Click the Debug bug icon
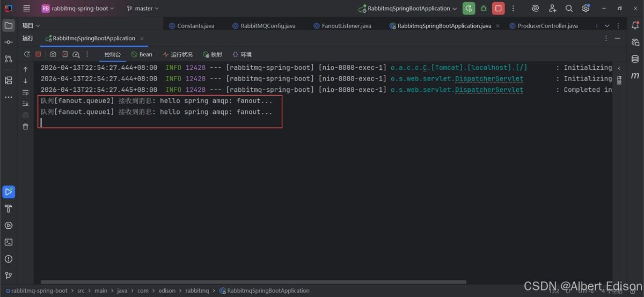The height and width of the screenshot is (297, 644). pyautogui.click(x=484, y=9)
